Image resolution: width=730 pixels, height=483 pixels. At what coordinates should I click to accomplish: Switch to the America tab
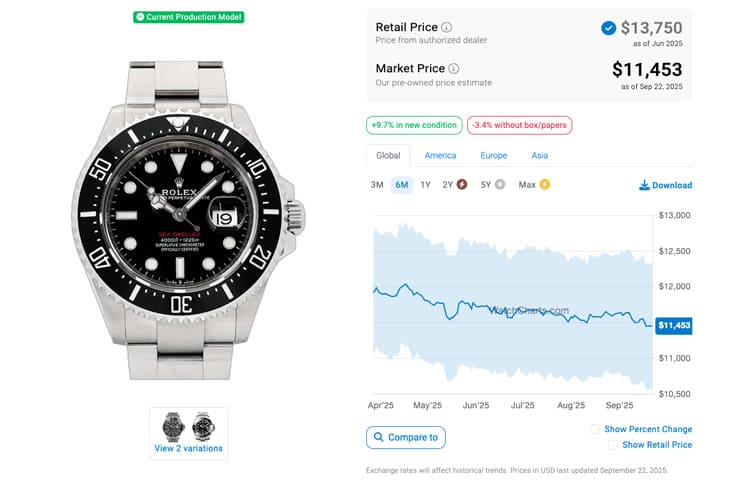click(440, 156)
